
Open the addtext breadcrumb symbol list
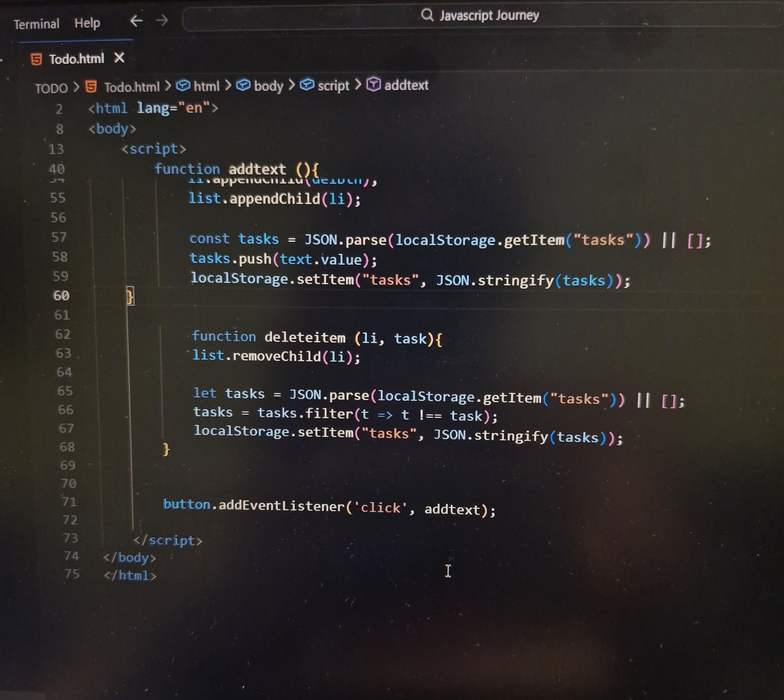[406, 85]
